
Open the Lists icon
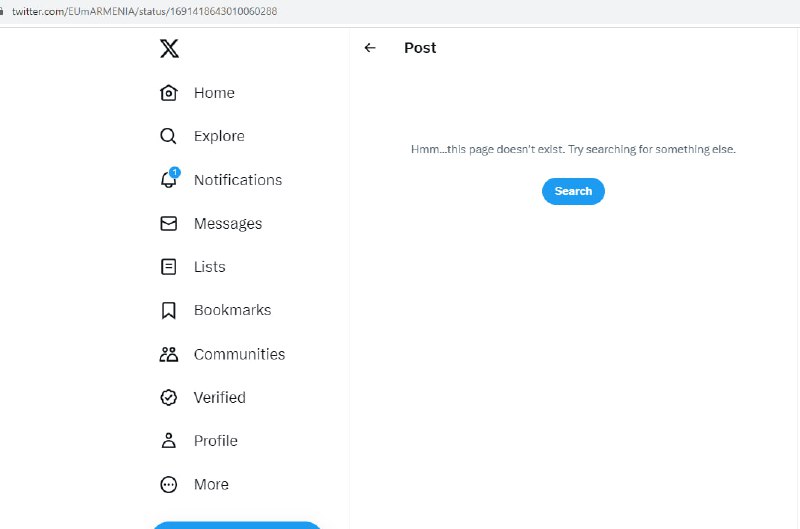[x=168, y=267]
